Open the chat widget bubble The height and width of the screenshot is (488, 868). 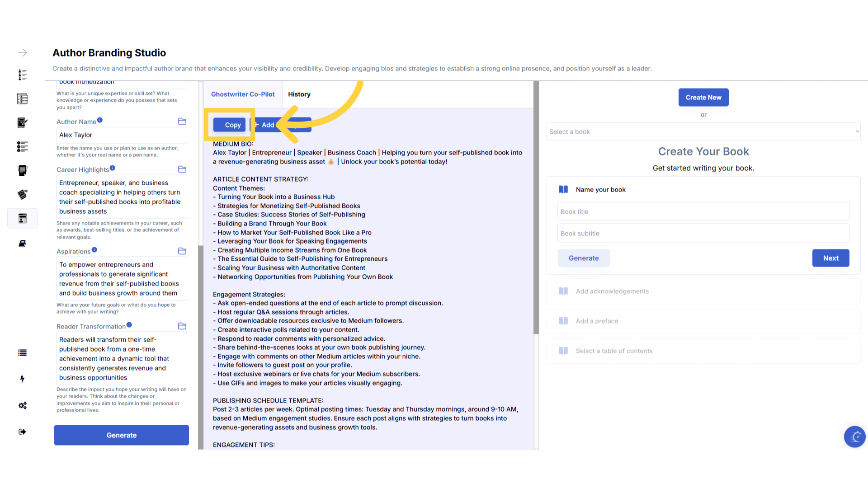[854, 436]
